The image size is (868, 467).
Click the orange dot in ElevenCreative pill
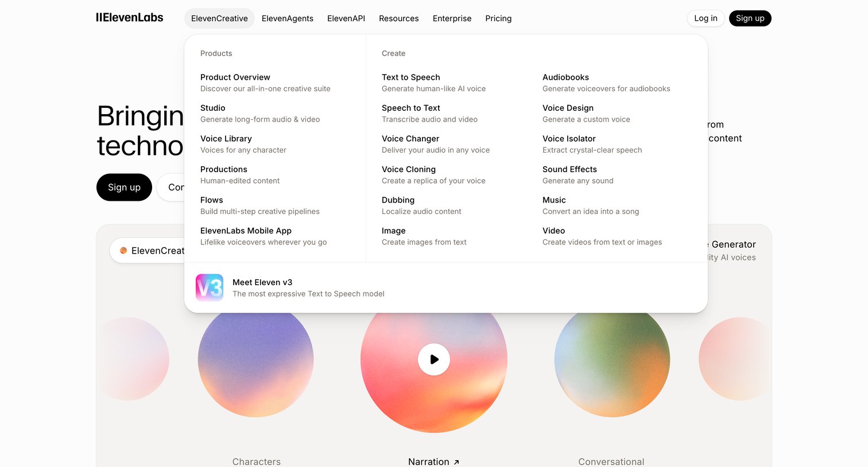(x=123, y=251)
